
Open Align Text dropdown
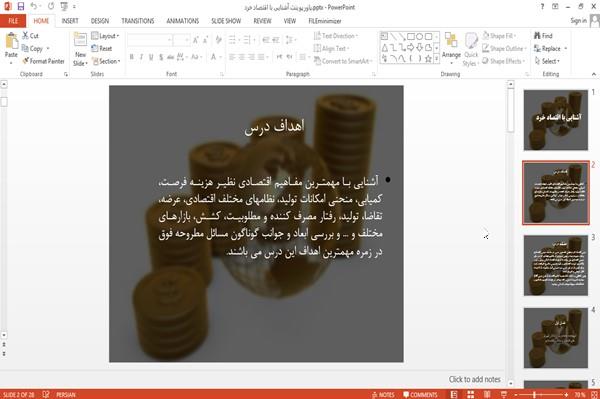coord(331,49)
